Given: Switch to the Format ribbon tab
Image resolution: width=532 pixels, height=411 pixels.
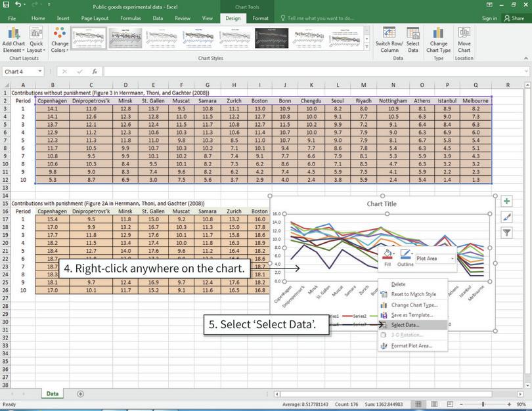Looking at the screenshot, I should (260, 18).
